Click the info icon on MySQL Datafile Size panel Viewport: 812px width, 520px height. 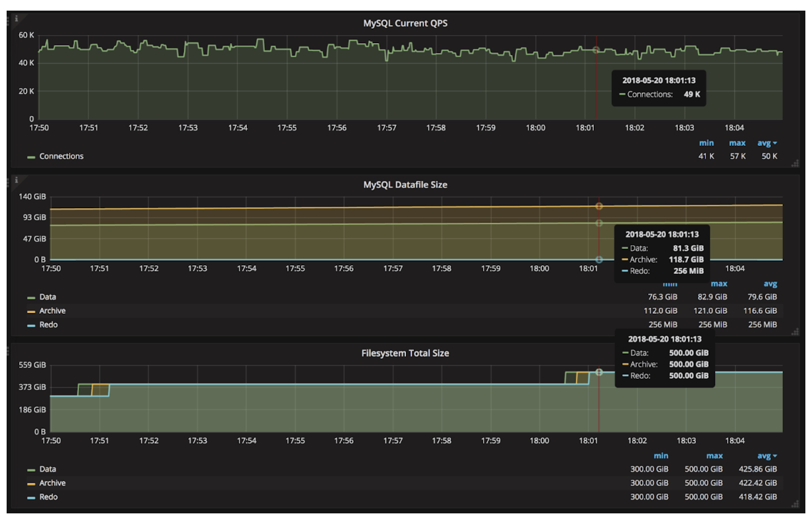pos(17,180)
